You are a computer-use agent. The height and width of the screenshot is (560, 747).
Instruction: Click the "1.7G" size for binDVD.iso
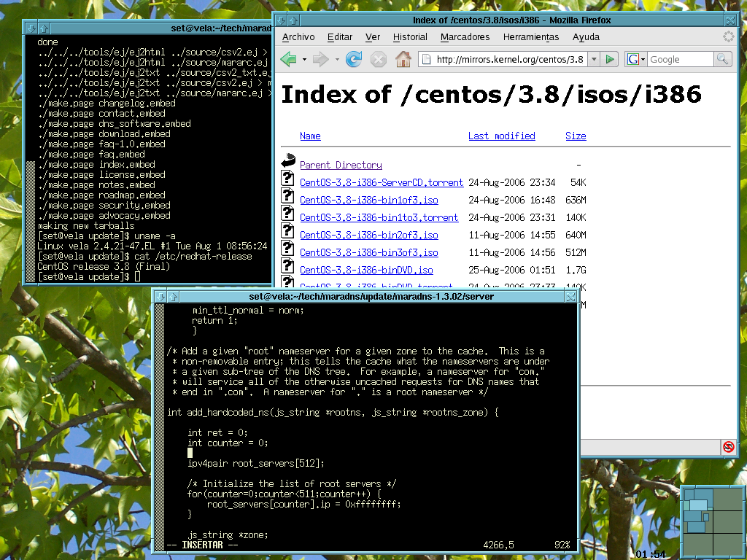576,270
